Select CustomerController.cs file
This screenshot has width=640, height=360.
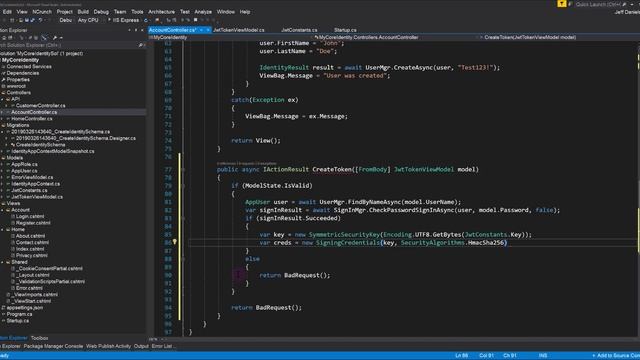[x=40, y=106]
